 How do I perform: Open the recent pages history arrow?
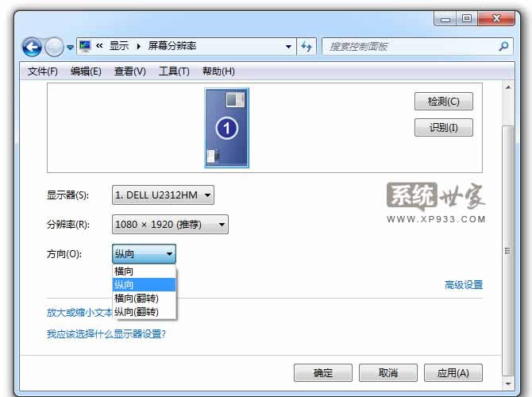[x=70, y=47]
